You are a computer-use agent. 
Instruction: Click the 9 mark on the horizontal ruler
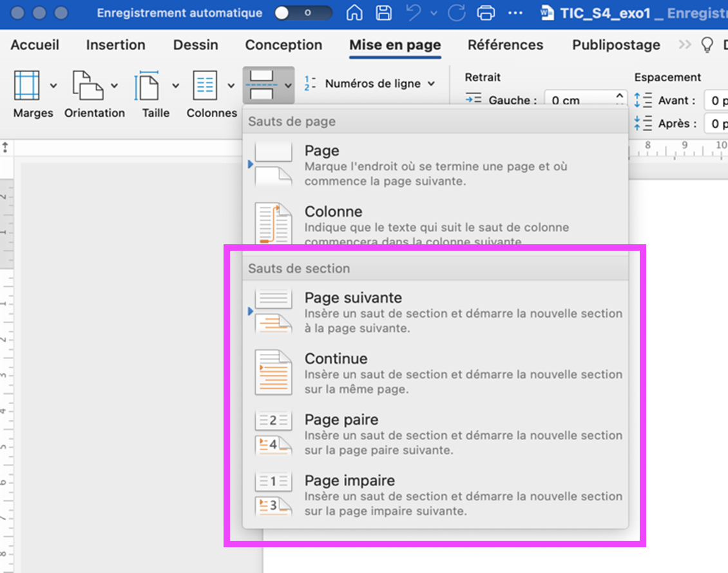(x=684, y=145)
